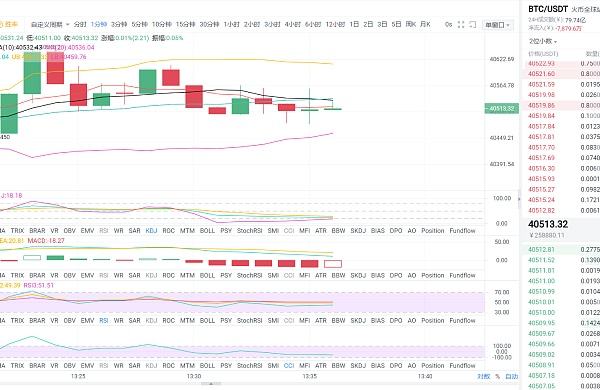The image size is (600, 390).
Task: Switch to the 分时 time-sharing view
Action: [x=80, y=24]
